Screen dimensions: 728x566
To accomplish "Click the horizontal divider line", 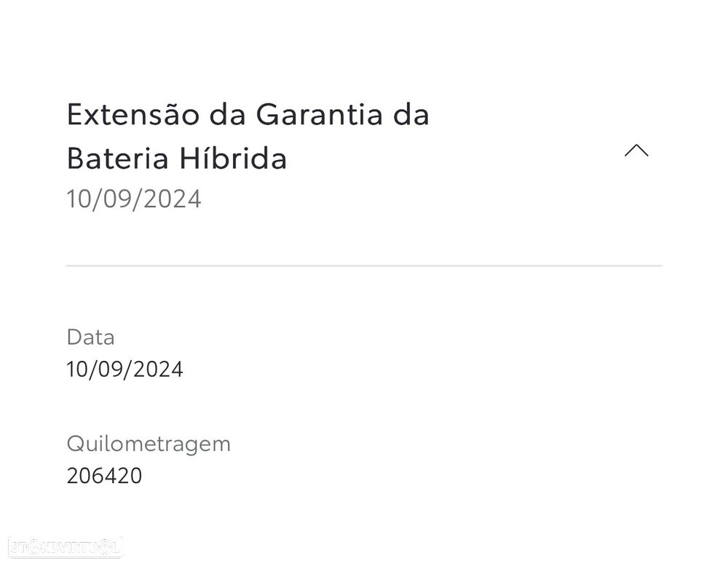I will tap(364, 266).
